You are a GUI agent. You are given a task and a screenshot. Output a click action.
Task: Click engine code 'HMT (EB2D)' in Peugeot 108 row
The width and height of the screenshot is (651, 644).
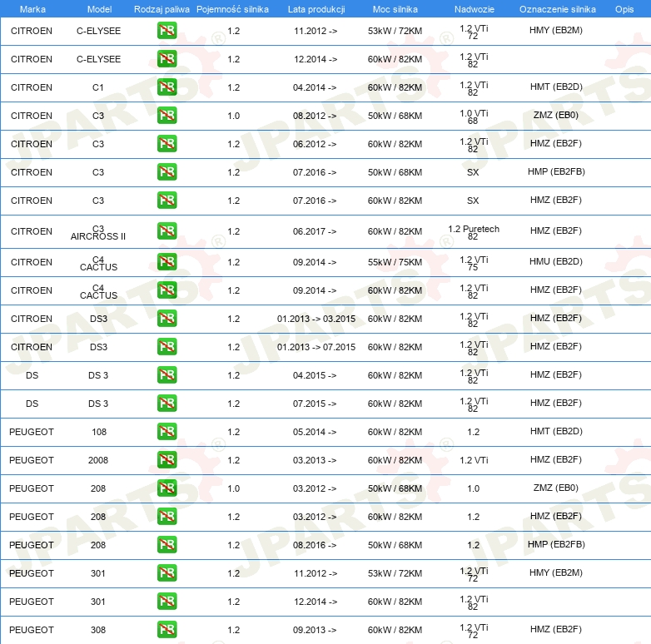click(556, 431)
